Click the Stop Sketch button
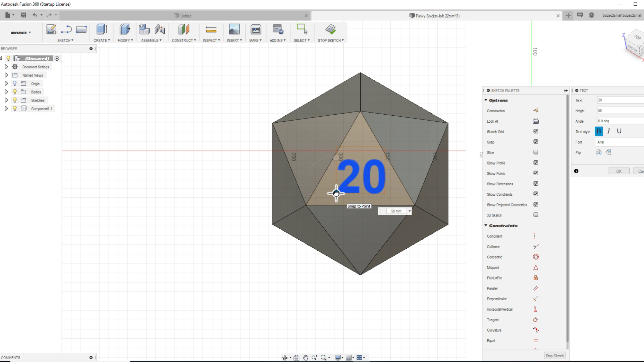The image size is (644, 362). pos(555,356)
